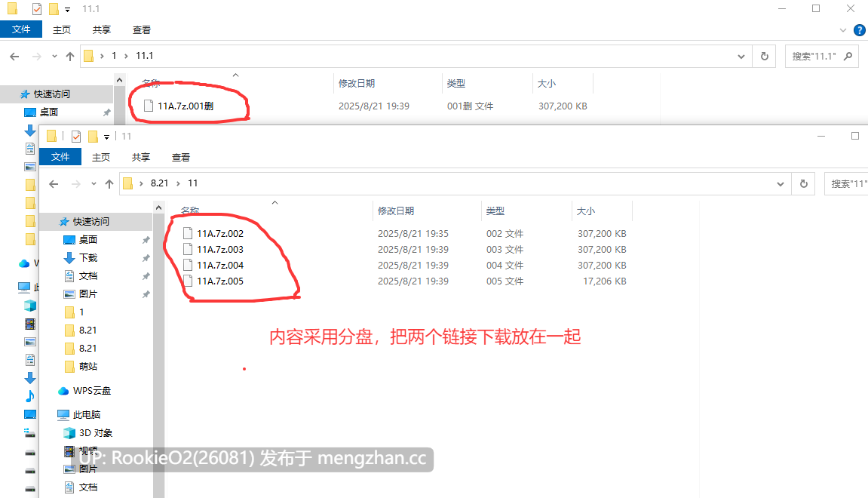Click the up arrow of the 11 sidebar scrollbar
Screen dimensions: 868x498
pyautogui.click(x=159, y=207)
